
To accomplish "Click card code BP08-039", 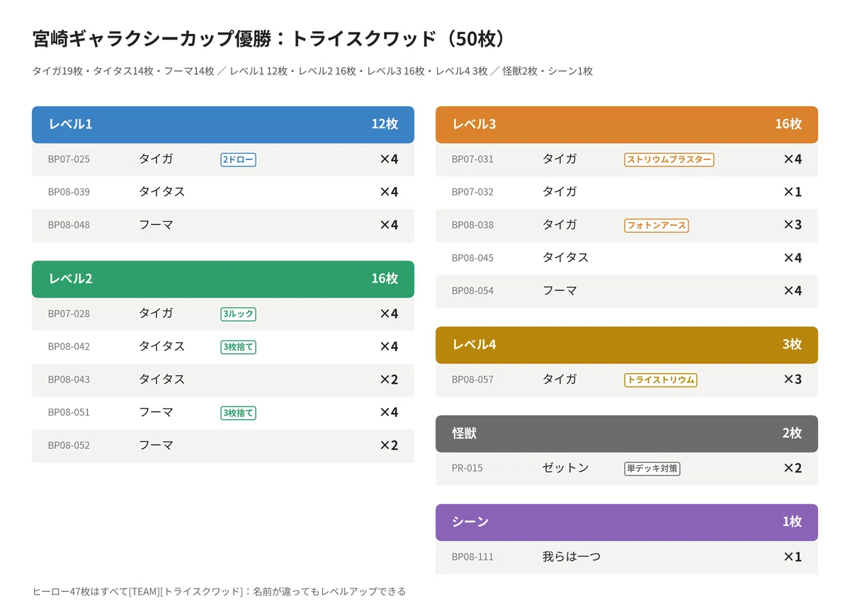I will coord(69,192).
